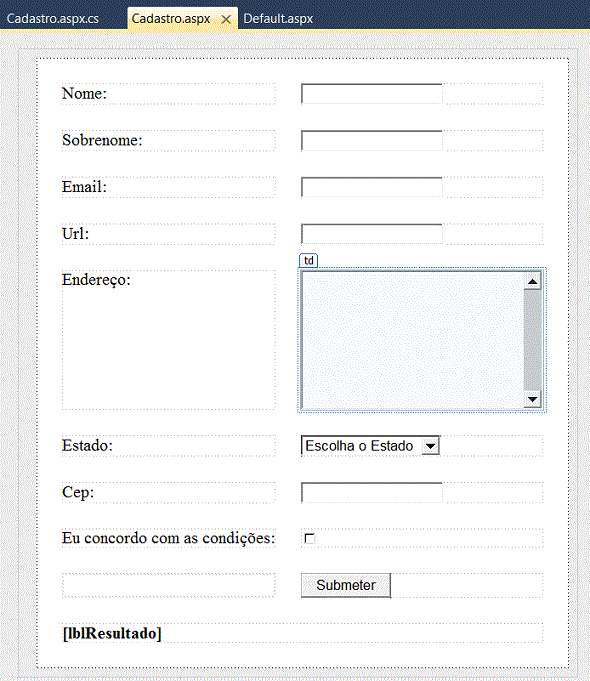
Task: Check the Eu concordo com as condições box
Action: [309, 539]
